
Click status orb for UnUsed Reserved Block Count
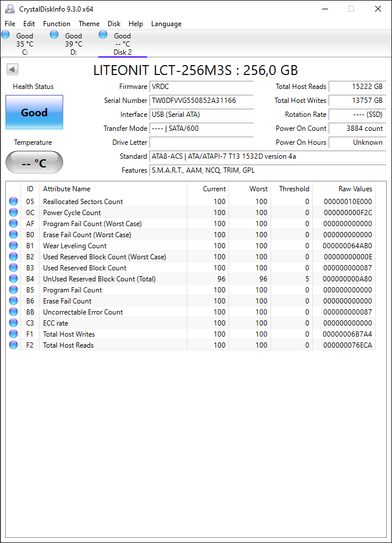[13, 279]
